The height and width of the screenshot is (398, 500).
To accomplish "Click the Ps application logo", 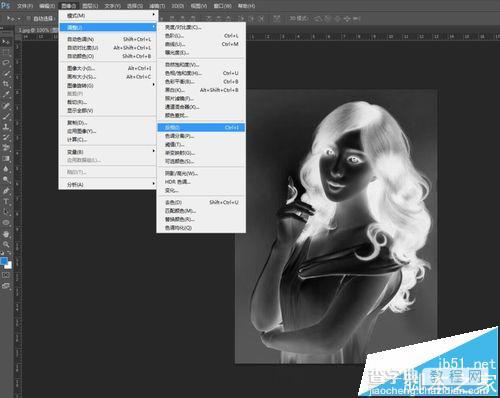I will 6,5.
